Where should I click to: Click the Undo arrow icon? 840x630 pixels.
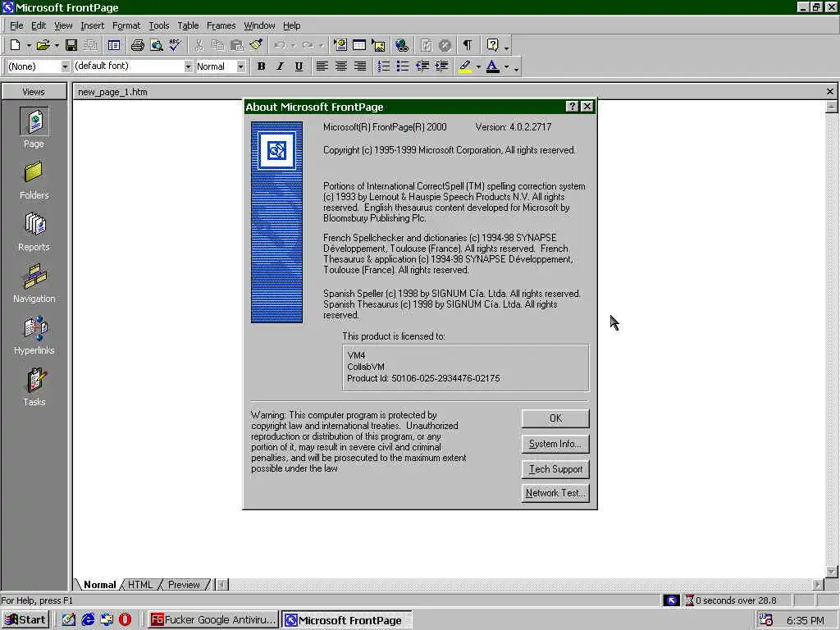[280, 46]
